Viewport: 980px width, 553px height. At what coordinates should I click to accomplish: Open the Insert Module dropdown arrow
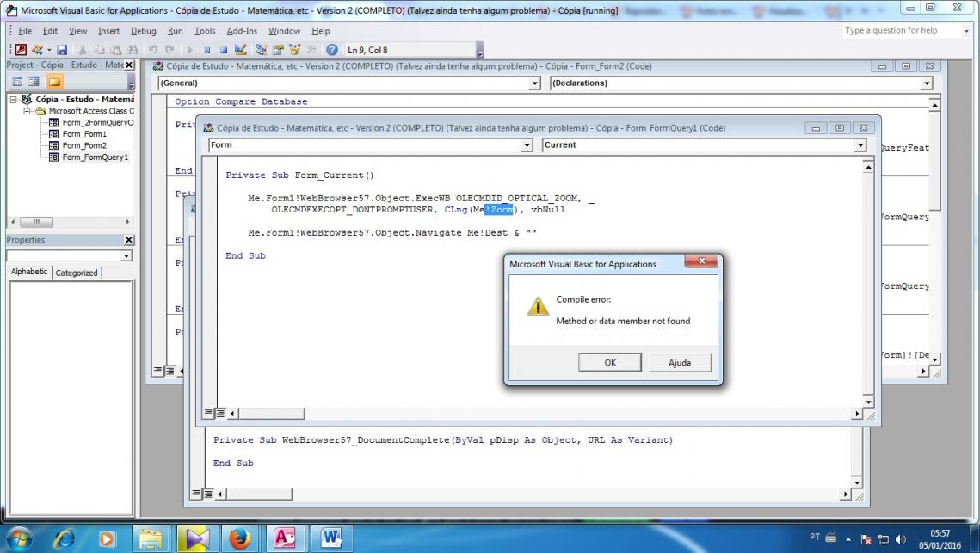(x=49, y=49)
